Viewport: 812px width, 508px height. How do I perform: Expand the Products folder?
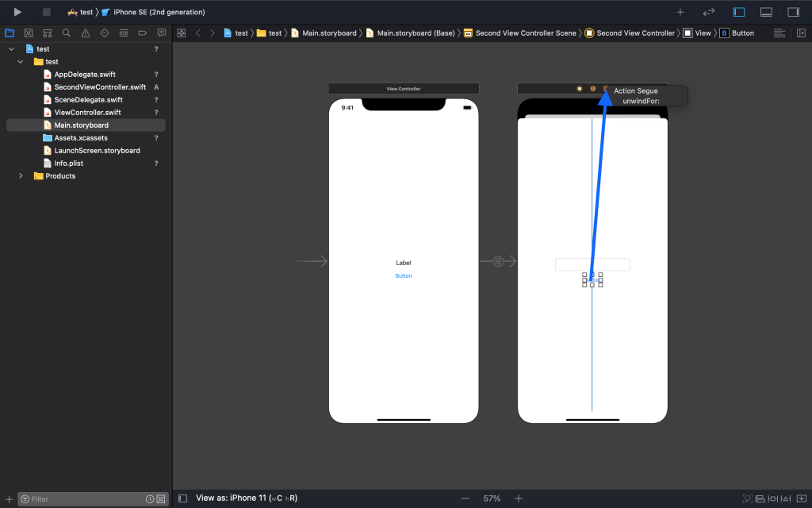coord(21,176)
